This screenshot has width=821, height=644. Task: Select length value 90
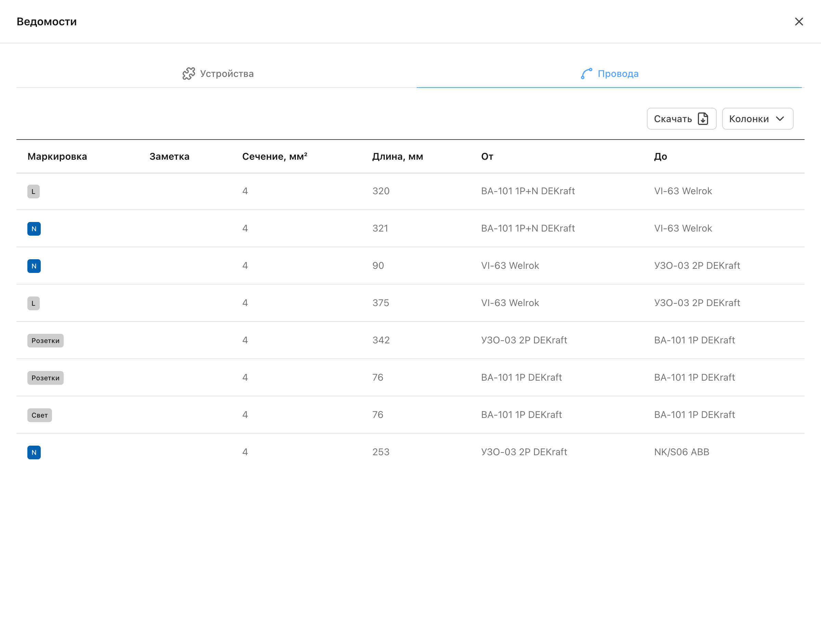378,266
